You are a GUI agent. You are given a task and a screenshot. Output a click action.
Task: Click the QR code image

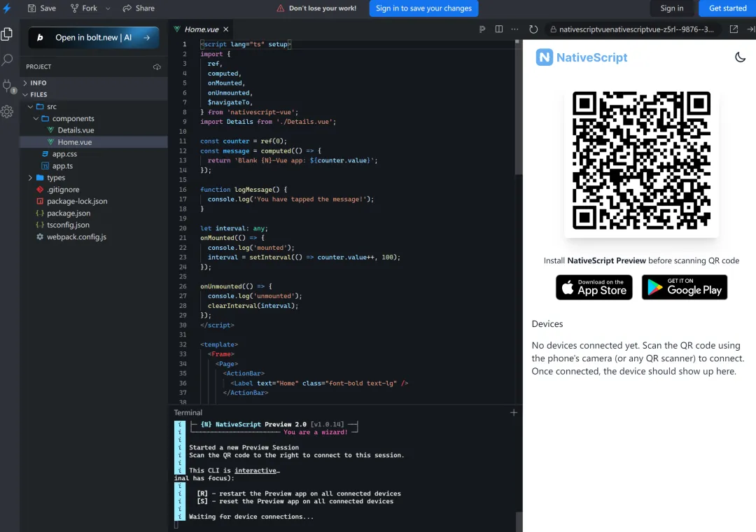click(x=641, y=160)
